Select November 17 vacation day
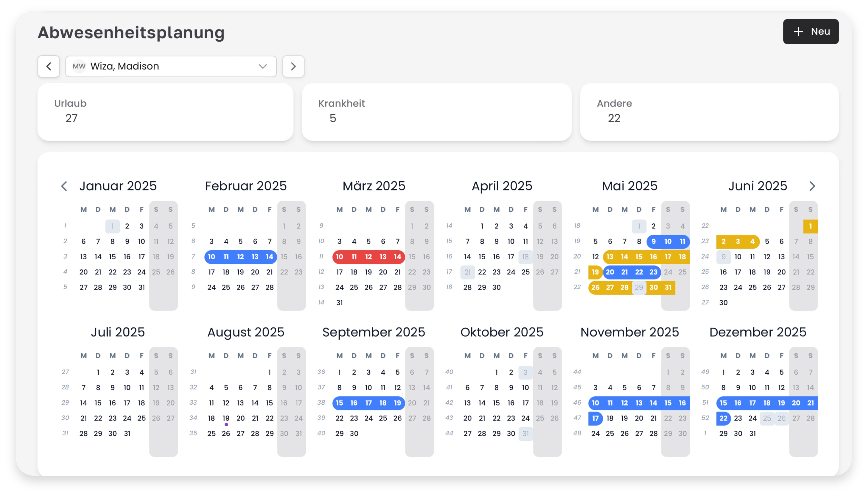Screen dimensions: 868x497 [x=596, y=419]
